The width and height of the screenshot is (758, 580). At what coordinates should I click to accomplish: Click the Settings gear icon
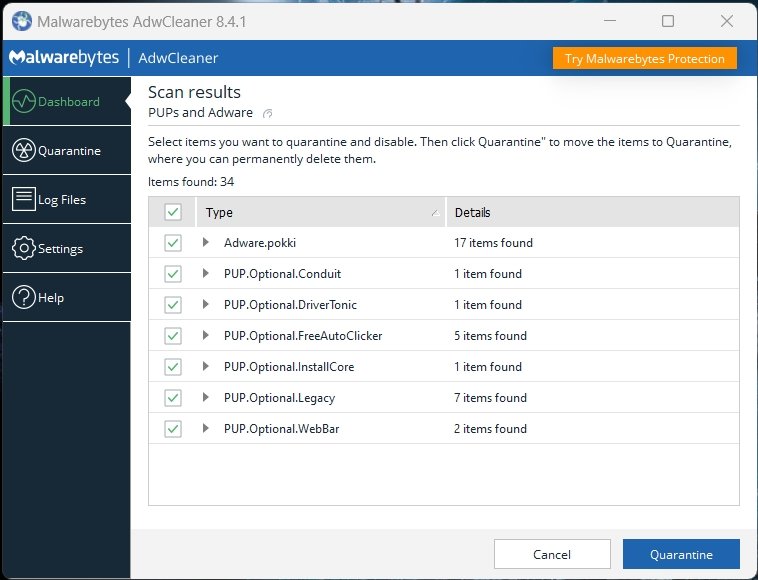coord(24,248)
